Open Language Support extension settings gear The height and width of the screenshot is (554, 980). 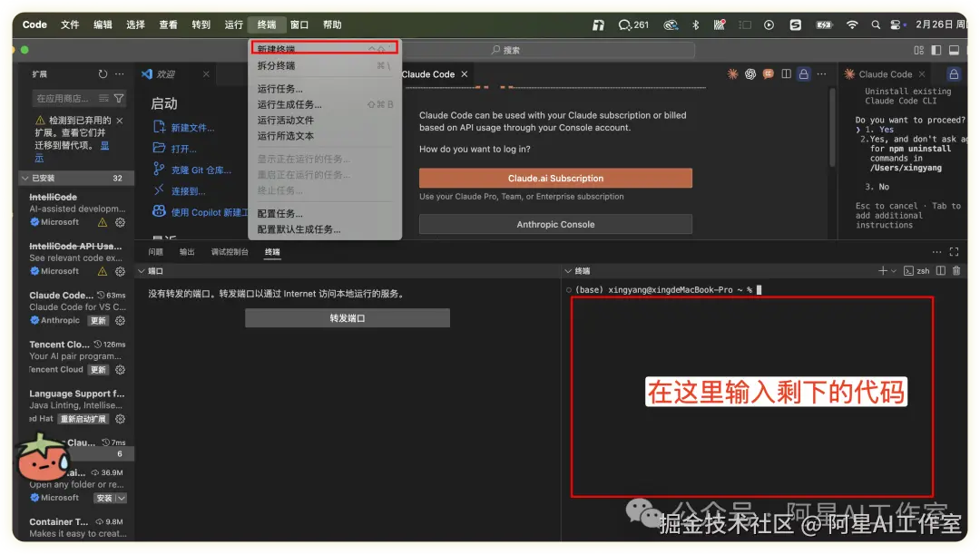[x=120, y=419]
